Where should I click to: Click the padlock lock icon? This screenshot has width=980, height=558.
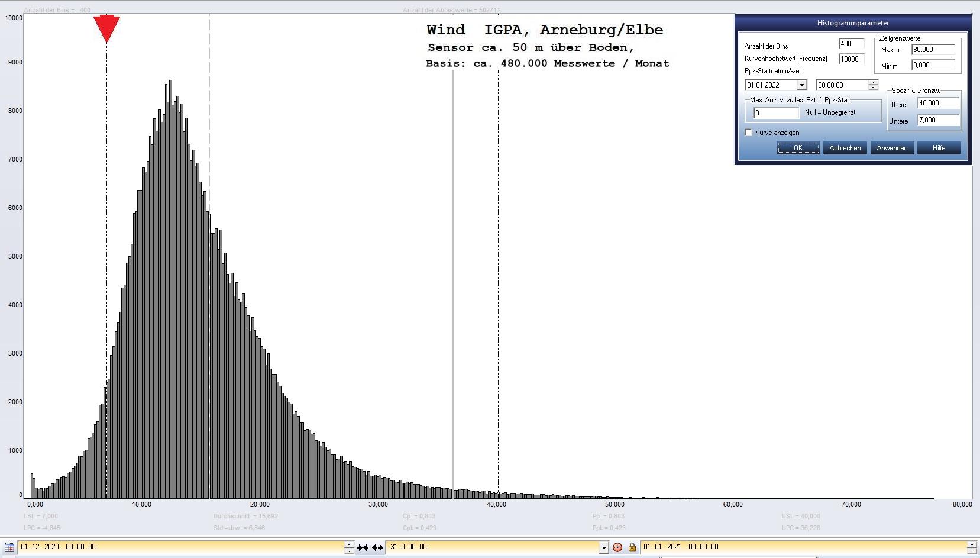(x=632, y=547)
